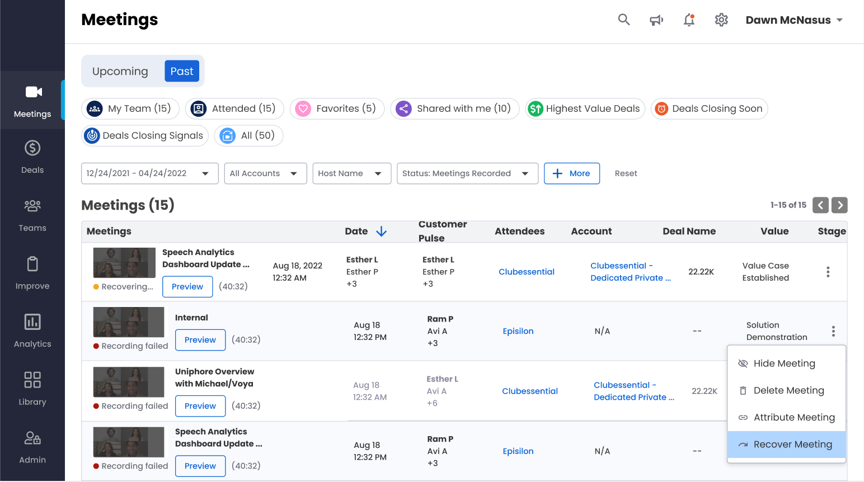Go to Deals in sidebar
This screenshot has width=864, height=482.
(33, 157)
